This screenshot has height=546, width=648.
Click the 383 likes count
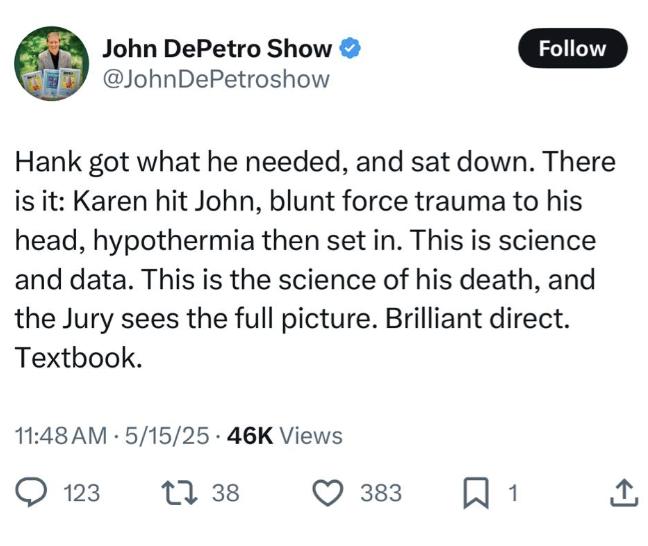381,492
